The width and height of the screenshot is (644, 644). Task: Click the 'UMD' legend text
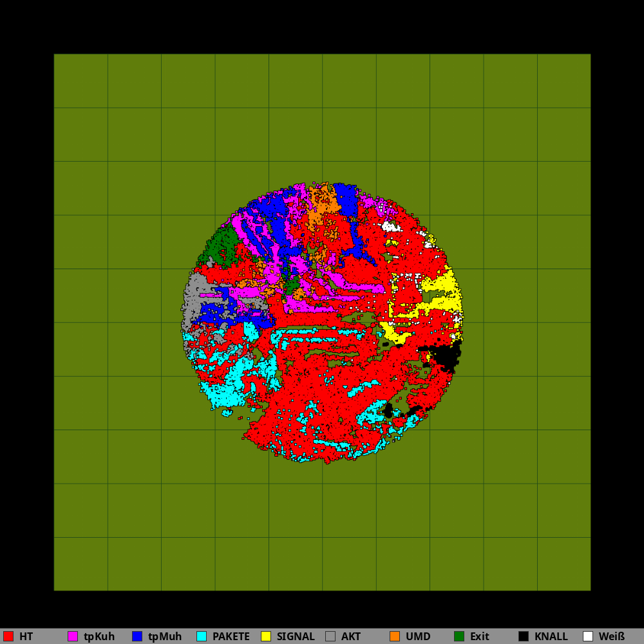pyautogui.click(x=418, y=637)
